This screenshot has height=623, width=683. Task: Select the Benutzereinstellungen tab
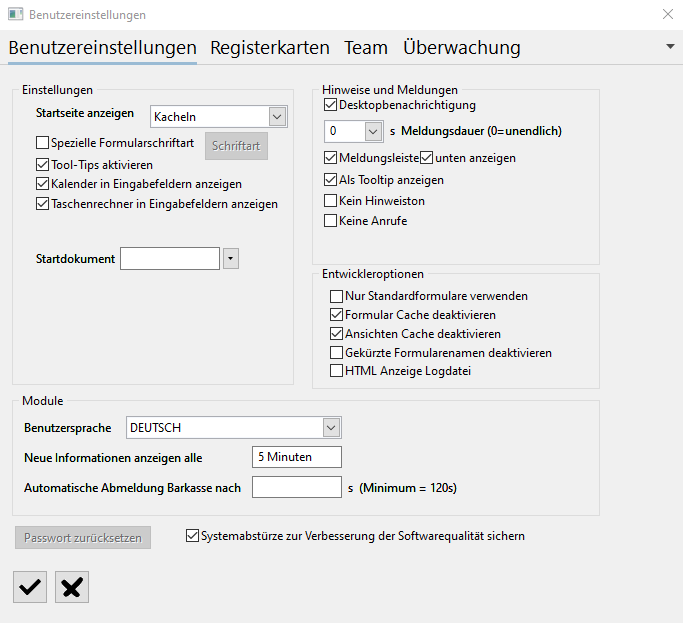[102, 47]
